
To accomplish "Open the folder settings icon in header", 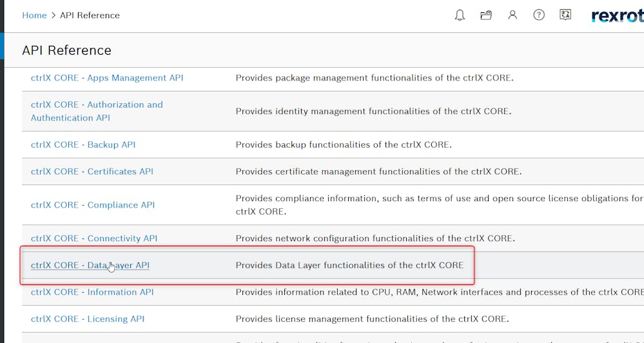I will pos(486,15).
